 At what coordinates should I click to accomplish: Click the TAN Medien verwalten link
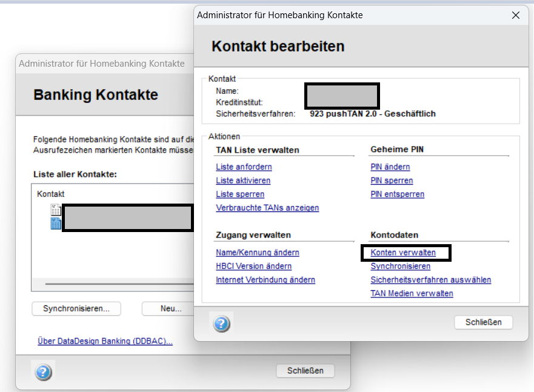coord(412,293)
